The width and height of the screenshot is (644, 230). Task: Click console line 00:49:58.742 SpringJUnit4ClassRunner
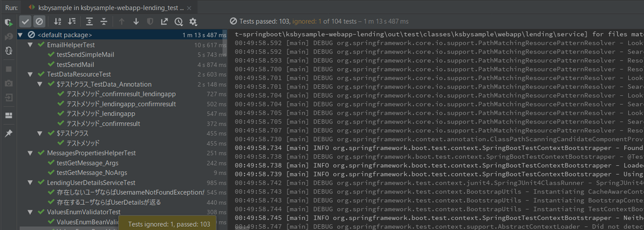(439, 183)
